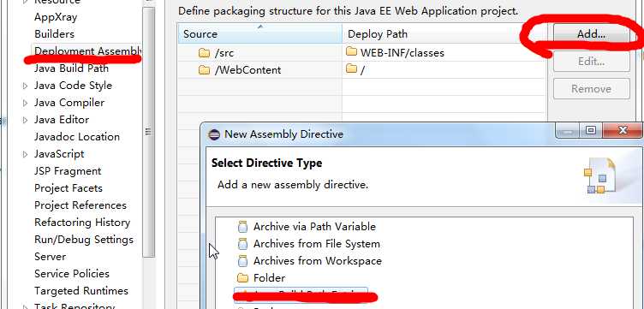644x309 pixels.
Task: Select Deployment Assembly in the sidebar
Action: (88, 51)
